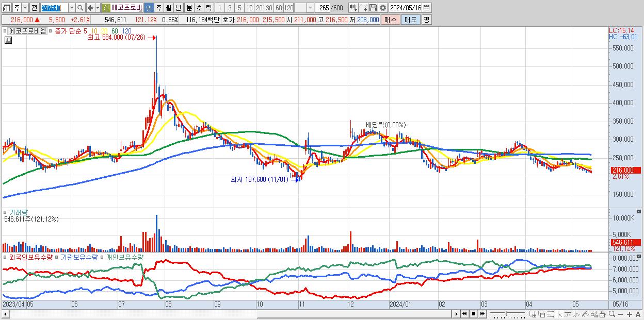Click the trend line tool icon
This screenshot has width=644, height=320.
568,314
